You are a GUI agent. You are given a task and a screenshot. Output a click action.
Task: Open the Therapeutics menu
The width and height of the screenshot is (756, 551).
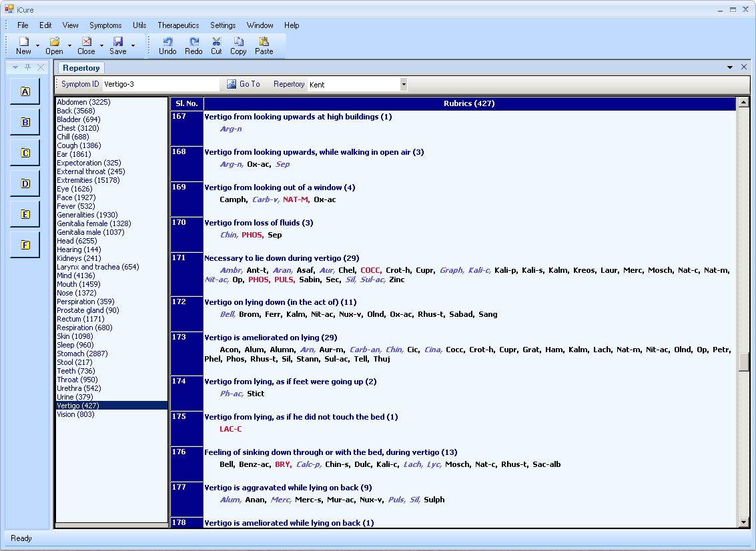point(178,25)
